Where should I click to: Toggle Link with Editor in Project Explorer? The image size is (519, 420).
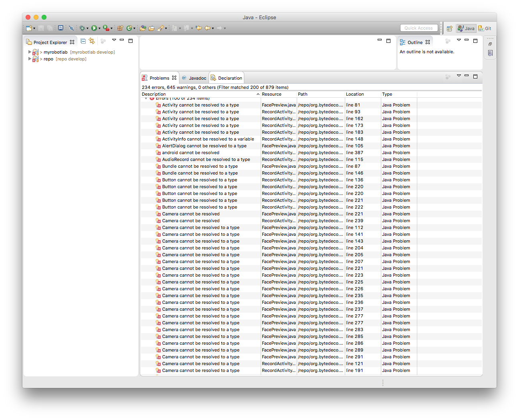point(92,41)
